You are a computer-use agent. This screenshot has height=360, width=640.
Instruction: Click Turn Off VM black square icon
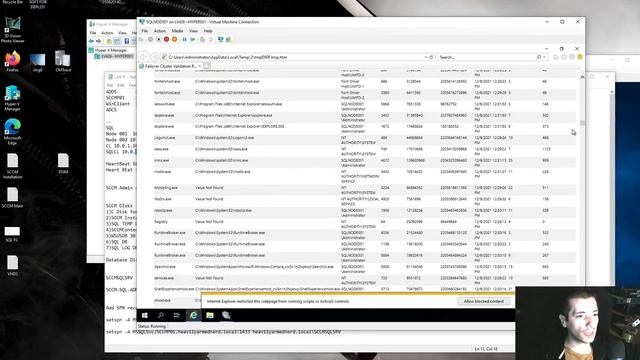(159, 40)
